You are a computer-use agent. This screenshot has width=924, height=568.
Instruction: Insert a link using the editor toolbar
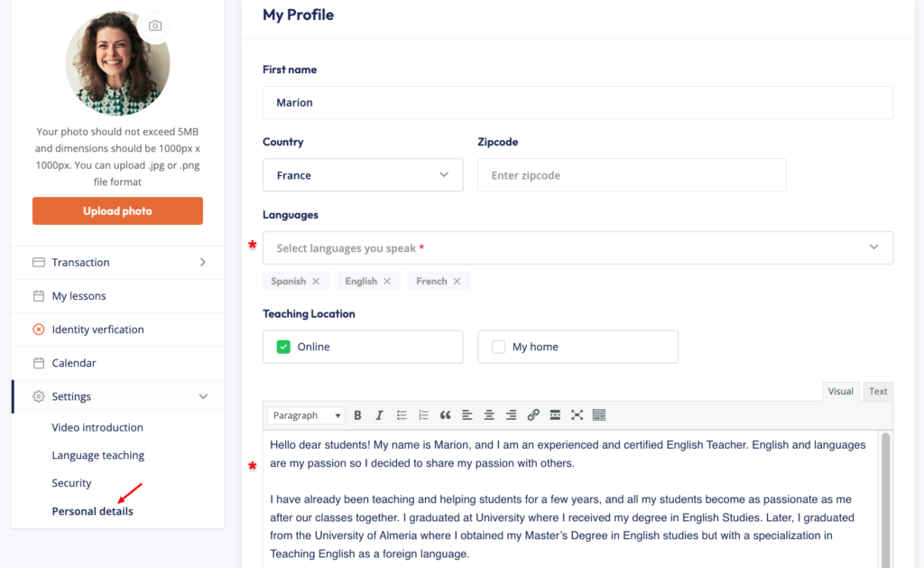click(x=533, y=415)
